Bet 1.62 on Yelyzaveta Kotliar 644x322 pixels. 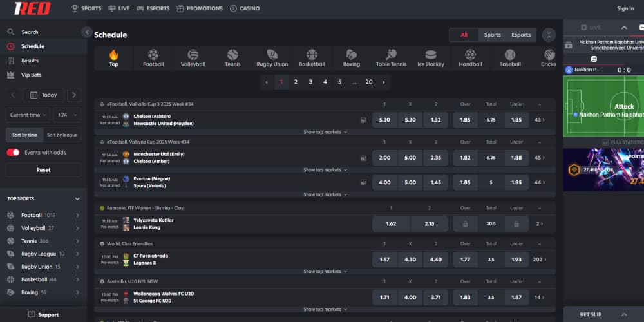pos(391,224)
